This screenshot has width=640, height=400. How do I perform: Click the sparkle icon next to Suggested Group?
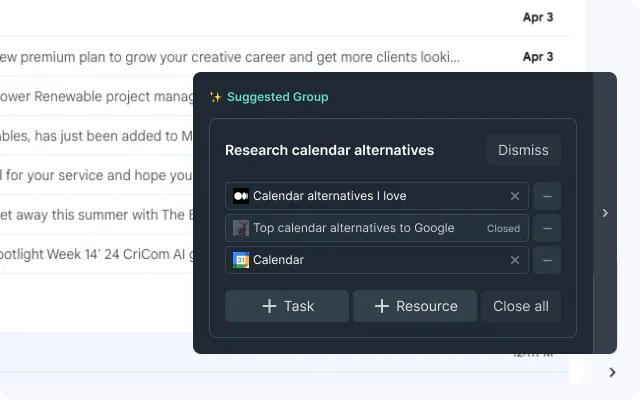point(216,97)
